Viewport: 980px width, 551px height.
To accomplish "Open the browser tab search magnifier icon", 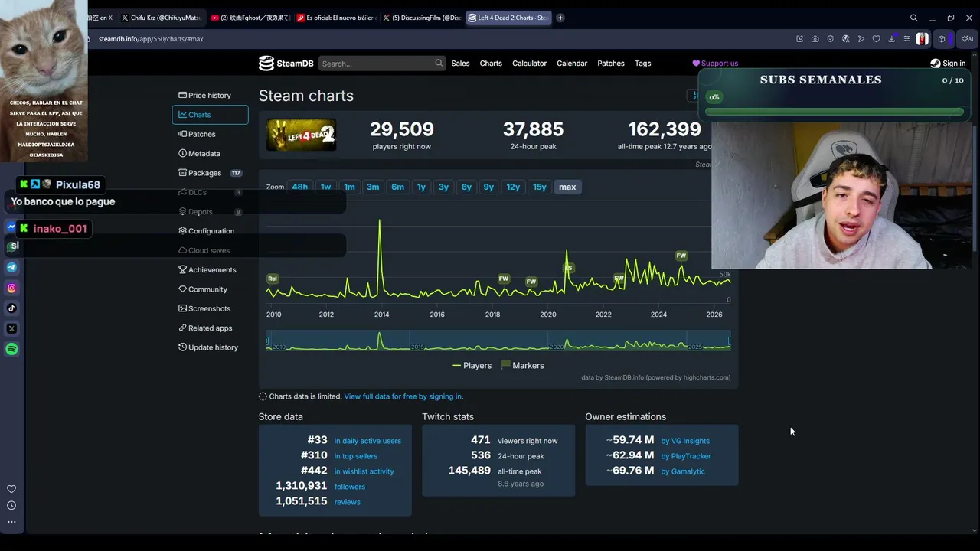I will click(914, 18).
